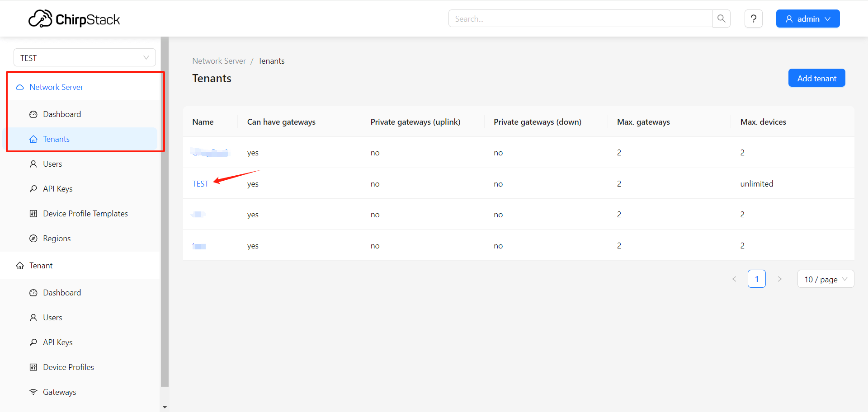This screenshot has width=868, height=412.
Task: Select the Tenants menu item
Action: point(80,139)
